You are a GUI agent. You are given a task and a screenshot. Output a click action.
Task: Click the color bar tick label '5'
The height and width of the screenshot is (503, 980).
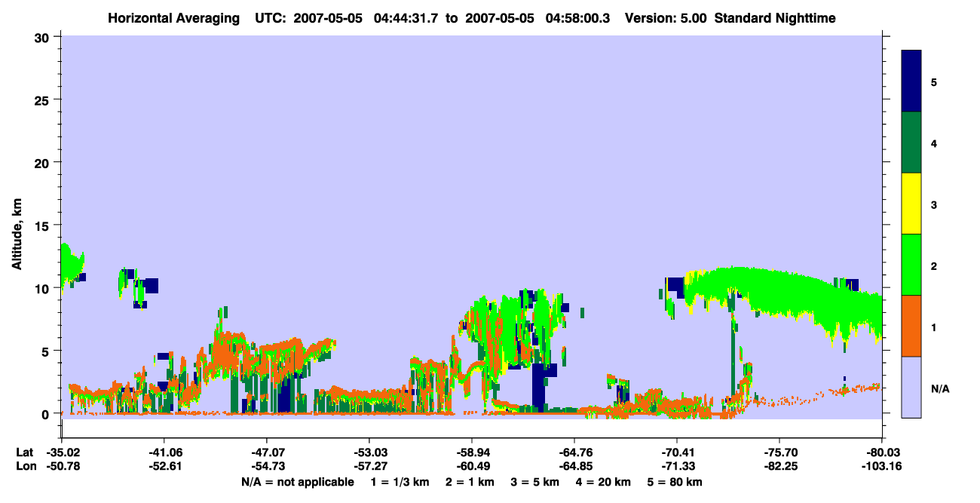coord(934,81)
